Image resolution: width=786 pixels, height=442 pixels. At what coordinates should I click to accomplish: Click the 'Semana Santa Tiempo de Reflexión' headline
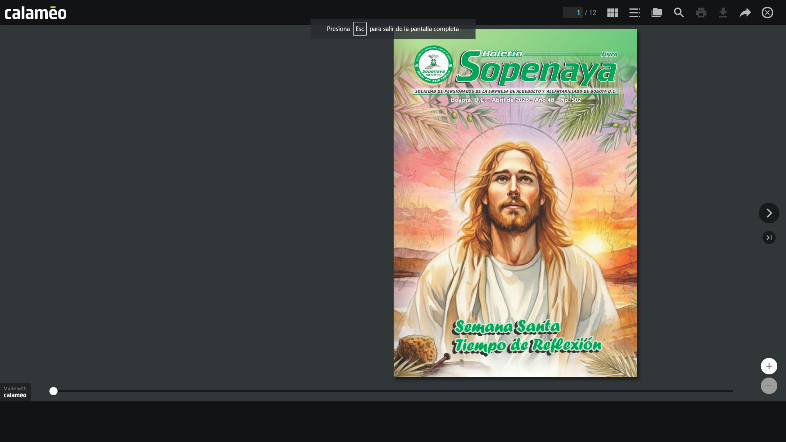tap(527, 336)
